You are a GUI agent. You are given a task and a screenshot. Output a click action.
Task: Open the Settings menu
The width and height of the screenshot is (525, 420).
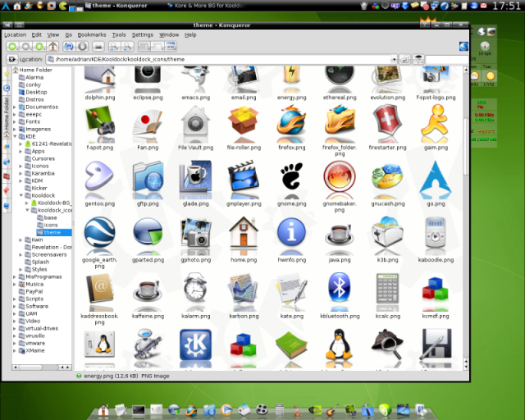pos(142,34)
